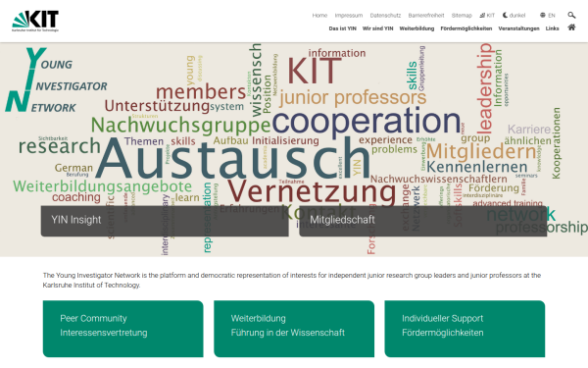Open the Impressum link
Screen dimensions: 588x368
(348, 16)
